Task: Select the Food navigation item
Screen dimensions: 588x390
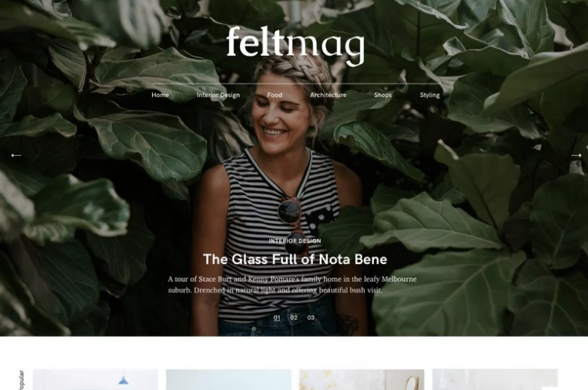Action: point(274,96)
